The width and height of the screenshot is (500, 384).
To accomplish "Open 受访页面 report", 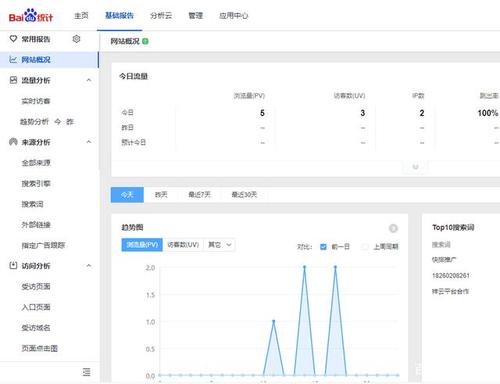I will pos(36,286).
